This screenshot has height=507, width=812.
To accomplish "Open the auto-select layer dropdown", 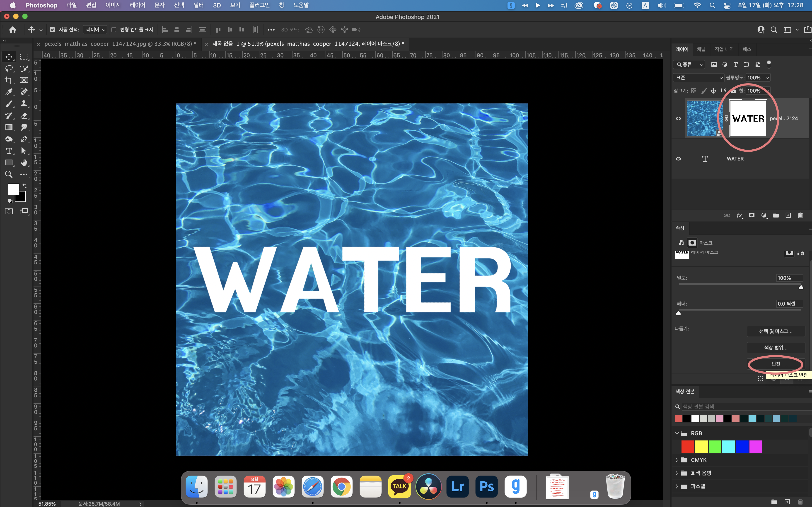I will pyautogui.click(x=95, y=30).
